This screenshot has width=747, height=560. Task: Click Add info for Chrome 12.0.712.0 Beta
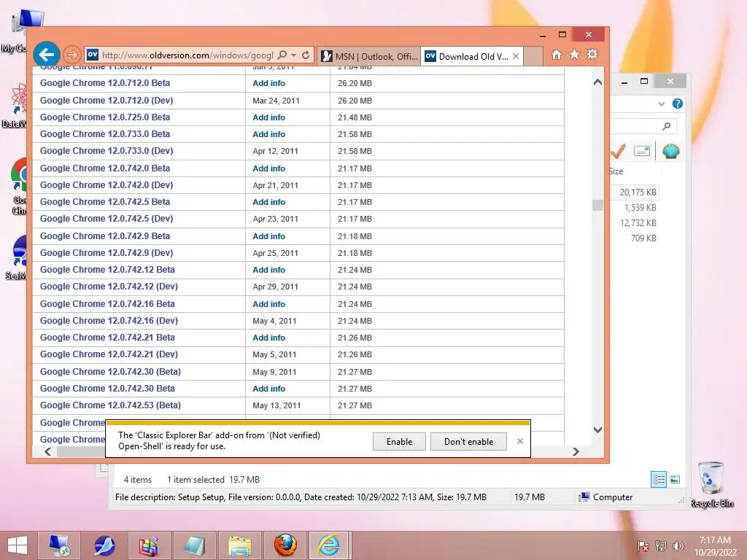coord(268,83)
